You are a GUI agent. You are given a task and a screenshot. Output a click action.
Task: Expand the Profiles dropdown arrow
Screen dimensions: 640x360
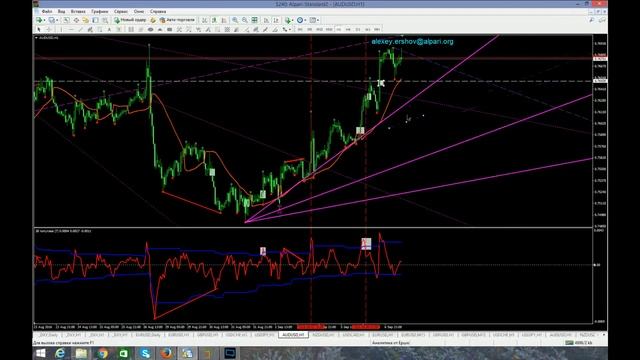(x=57, y=20)
